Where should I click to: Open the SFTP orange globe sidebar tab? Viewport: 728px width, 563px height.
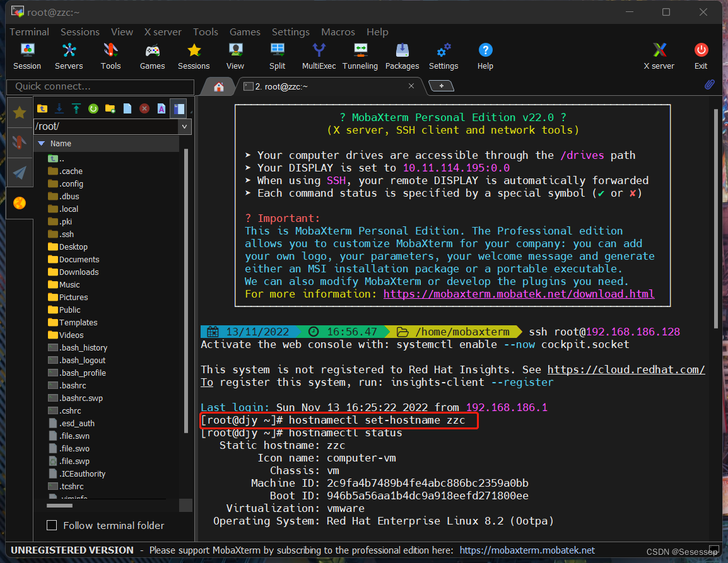20,203
